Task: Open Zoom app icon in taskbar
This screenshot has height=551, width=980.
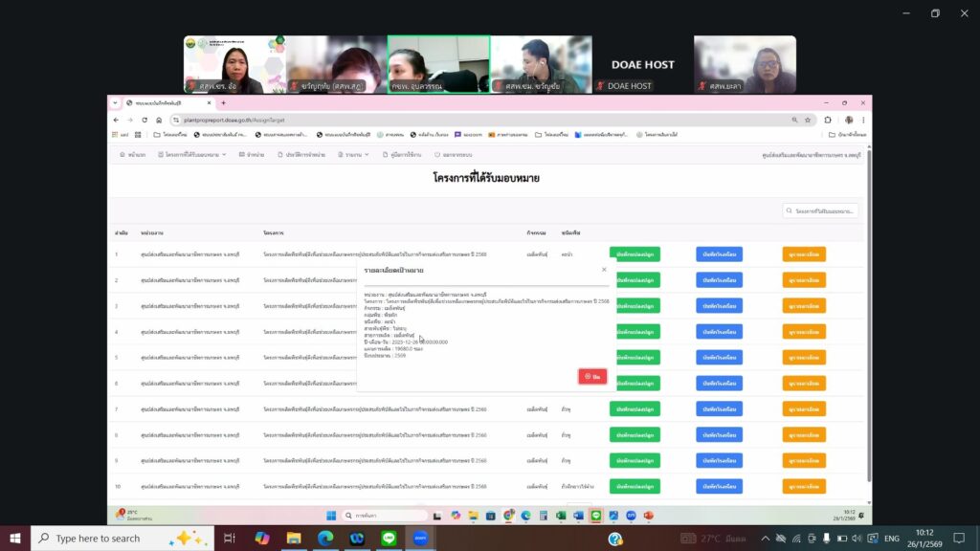Action: [420, 539]
